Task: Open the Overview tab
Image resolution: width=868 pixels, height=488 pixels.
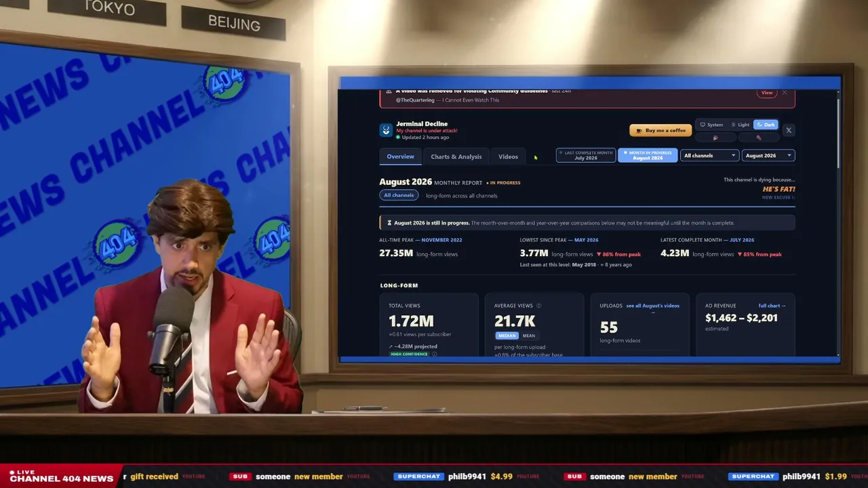Action: click(x=400, y=157)
